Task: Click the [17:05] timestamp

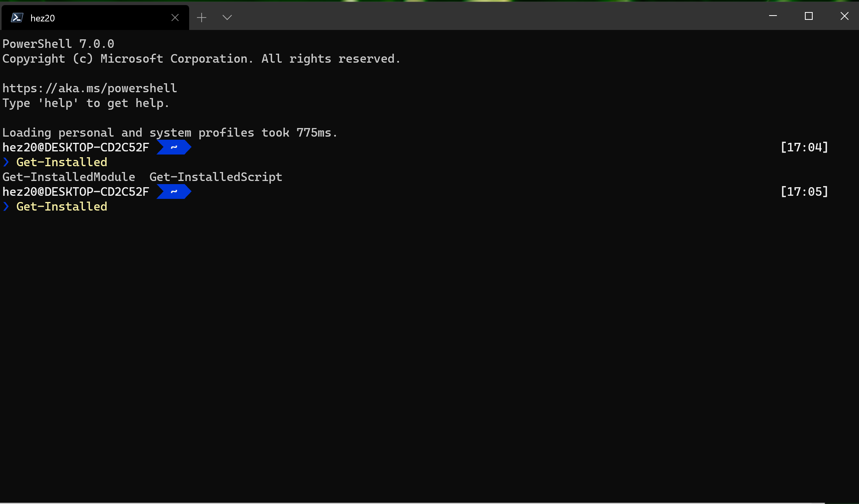Action: point(804,191)
